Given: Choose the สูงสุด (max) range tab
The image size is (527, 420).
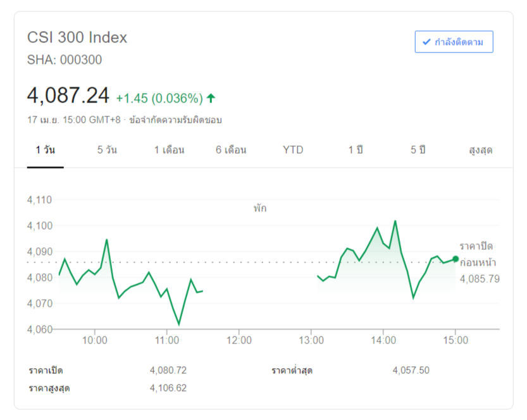Looking at the screenshot, I should point(481,150).
